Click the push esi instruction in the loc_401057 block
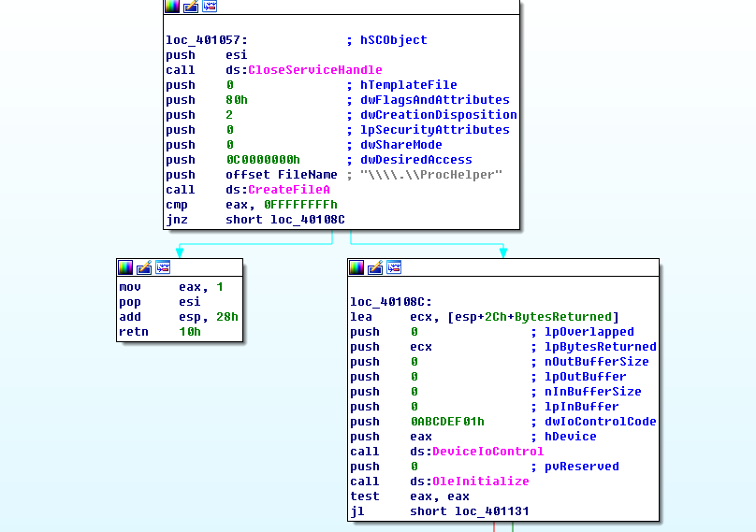 click(x=207, y=55)
